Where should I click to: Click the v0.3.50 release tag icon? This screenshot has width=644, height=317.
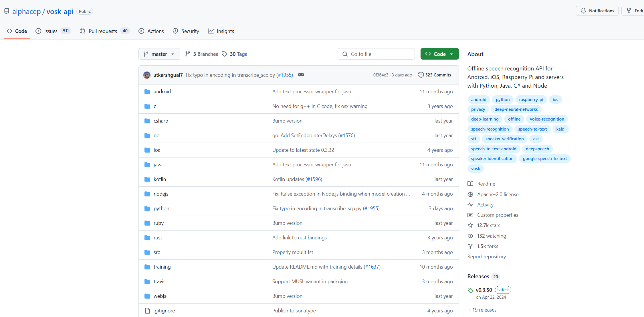coord(470,290)
